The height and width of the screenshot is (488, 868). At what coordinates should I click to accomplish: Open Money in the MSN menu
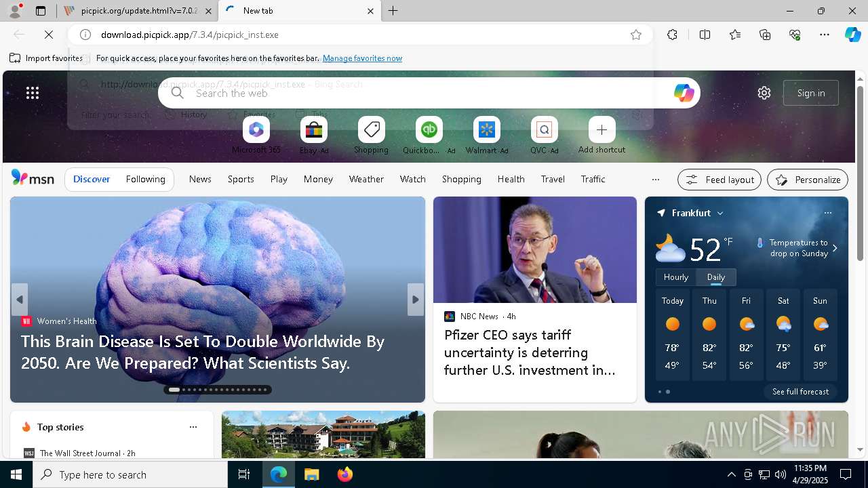(x=318, y=179)
